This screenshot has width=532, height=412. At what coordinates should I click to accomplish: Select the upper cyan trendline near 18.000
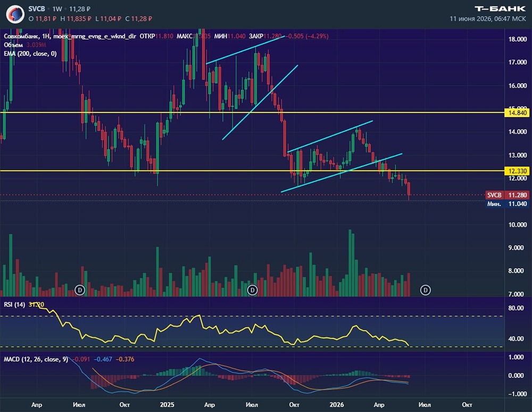245,50
